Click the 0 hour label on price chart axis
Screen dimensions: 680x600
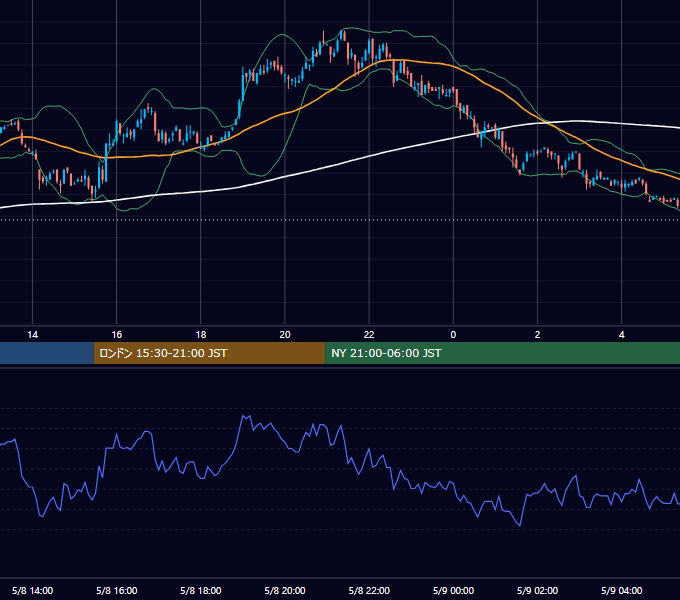click(x=453, y=335)
